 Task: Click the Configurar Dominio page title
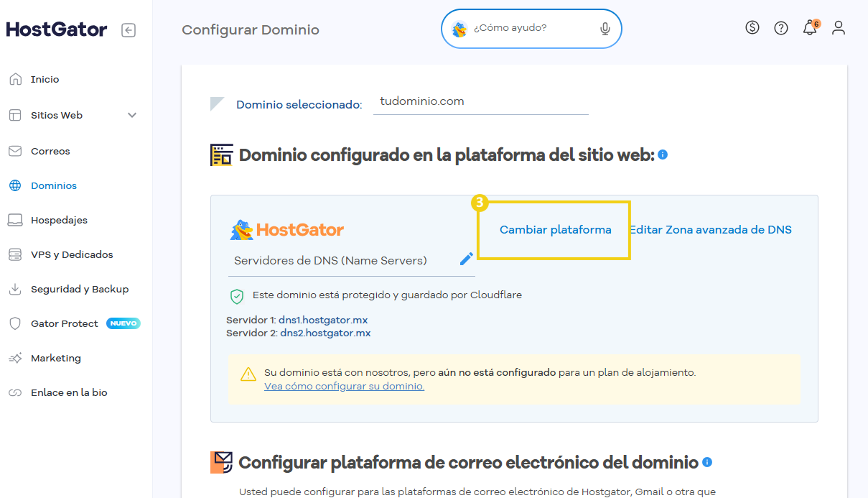point(251,30)
